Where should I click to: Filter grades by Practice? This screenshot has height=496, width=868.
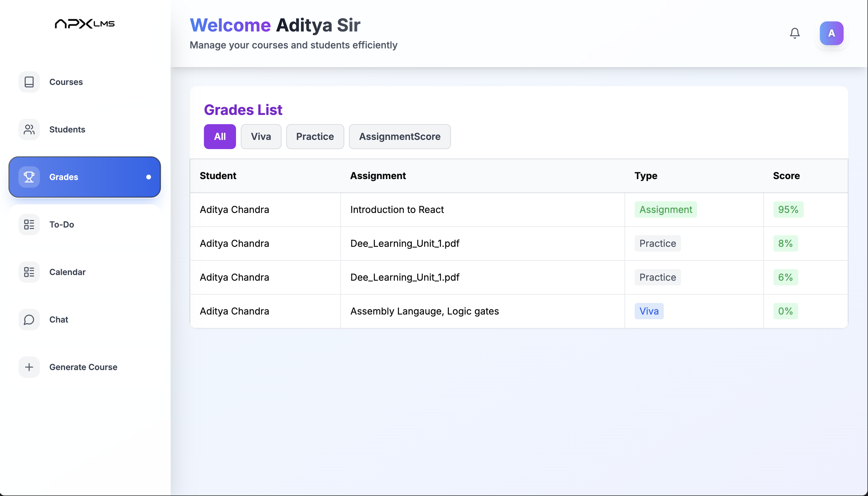click(315, 136)
